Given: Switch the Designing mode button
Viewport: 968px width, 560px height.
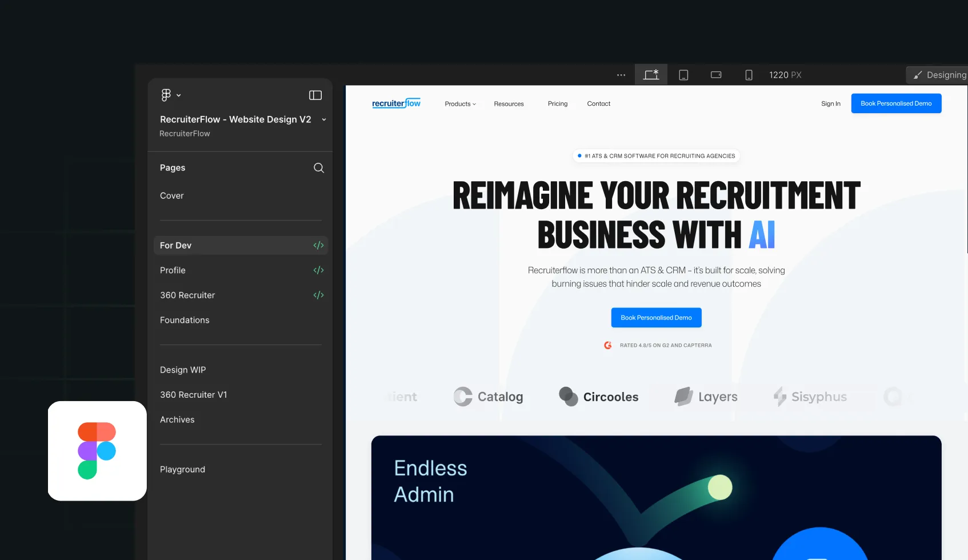Looking at the screenshot, I should (x=938, y=75).
